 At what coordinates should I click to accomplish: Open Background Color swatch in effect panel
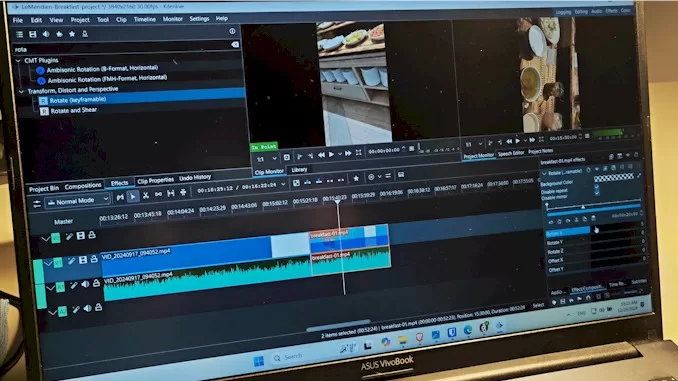614,177
